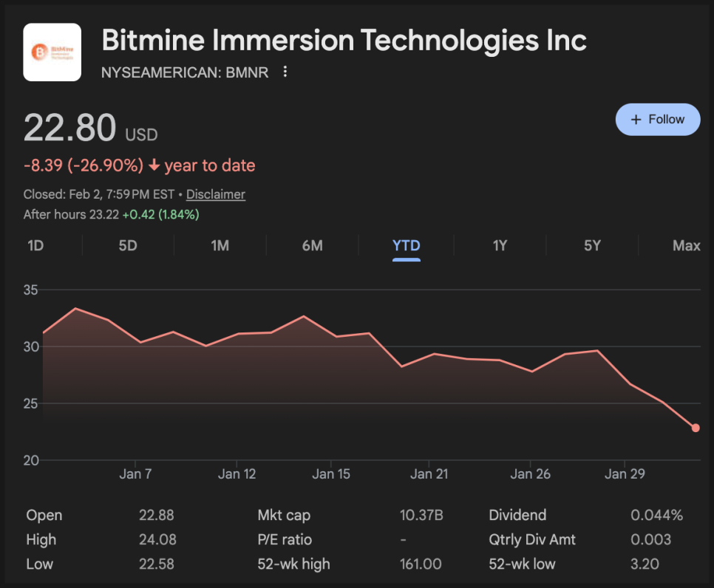Click the 52-wk high value 161.00
Screen dimensions: 714x588
point(420,564)
